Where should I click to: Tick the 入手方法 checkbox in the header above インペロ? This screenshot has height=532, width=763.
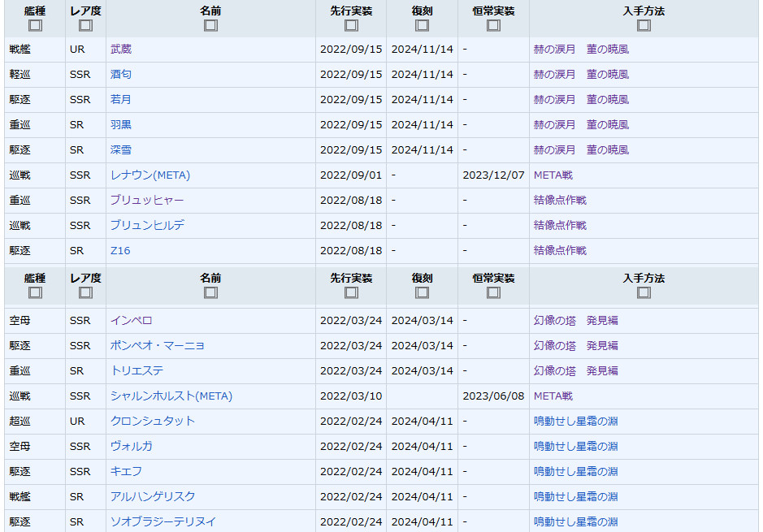(644, 292)
